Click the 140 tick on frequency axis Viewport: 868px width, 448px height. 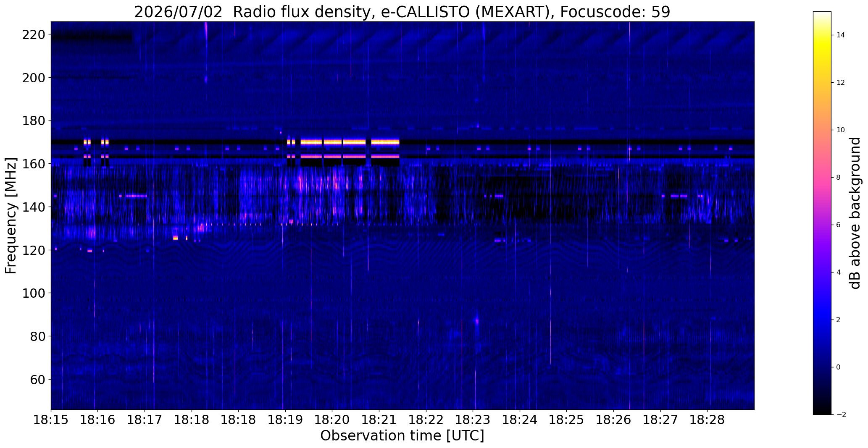click(x=33, y=207)
